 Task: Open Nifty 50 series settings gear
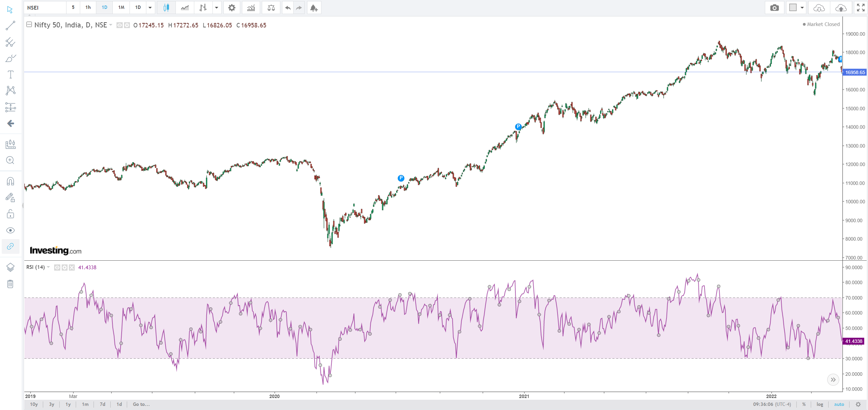[x=127, y=25]
